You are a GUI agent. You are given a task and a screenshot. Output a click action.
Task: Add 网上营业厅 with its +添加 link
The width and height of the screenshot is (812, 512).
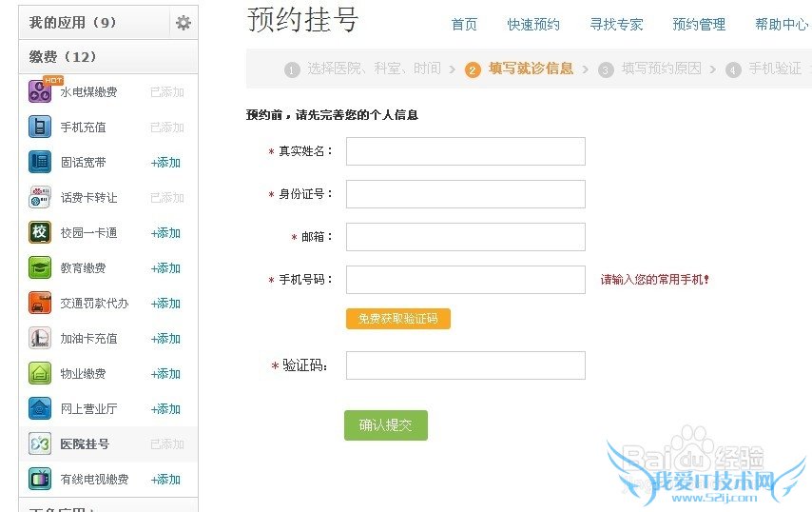pos(165,409)
